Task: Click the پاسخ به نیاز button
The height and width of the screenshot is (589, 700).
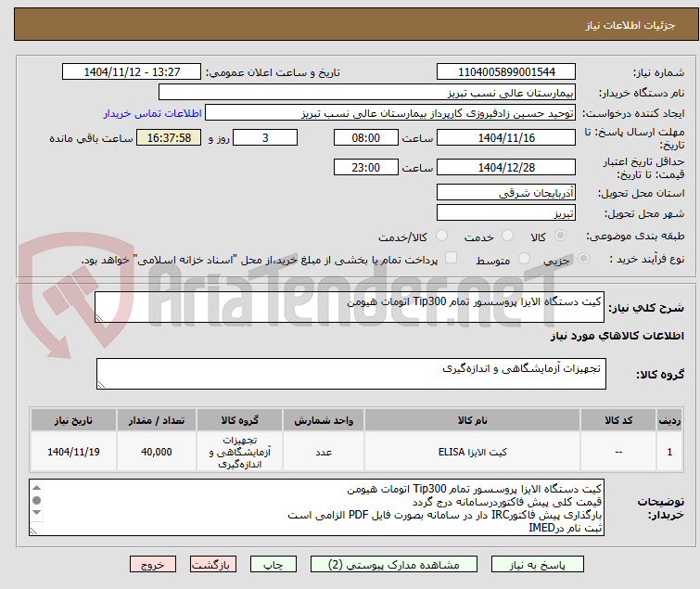Action: [538, 565]
